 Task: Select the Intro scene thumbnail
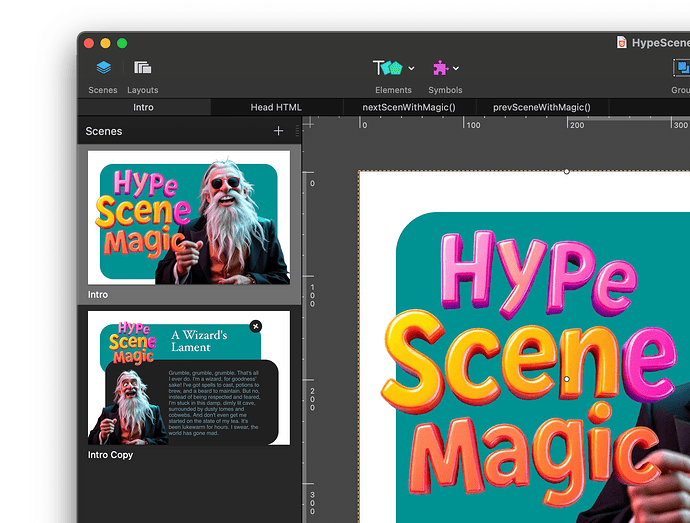coord(189,217)
